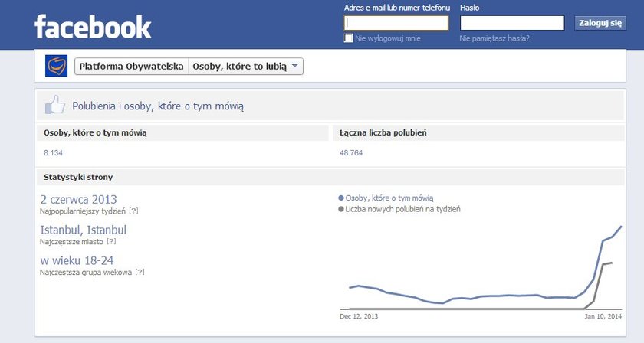
Task: Click the dropdown arrow beside Osoby, które to lubią
Action: pyautogui.click(x=296, y=67)
